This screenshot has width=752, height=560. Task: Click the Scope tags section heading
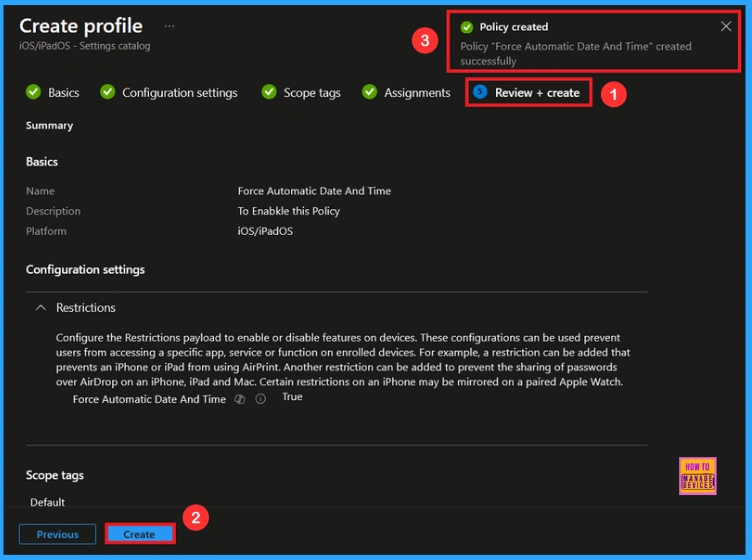pos(55,475)
